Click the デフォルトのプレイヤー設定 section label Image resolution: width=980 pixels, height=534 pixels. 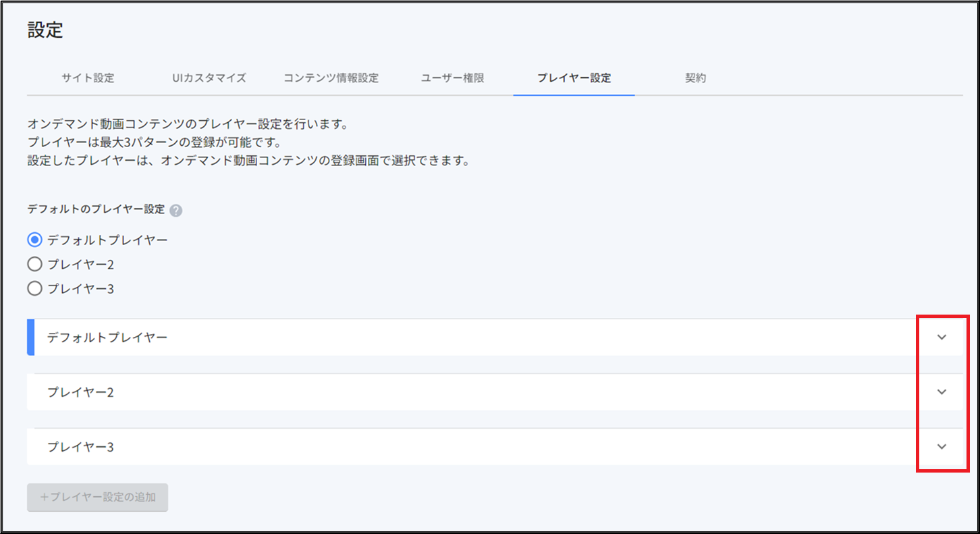[x=96, y=209]
